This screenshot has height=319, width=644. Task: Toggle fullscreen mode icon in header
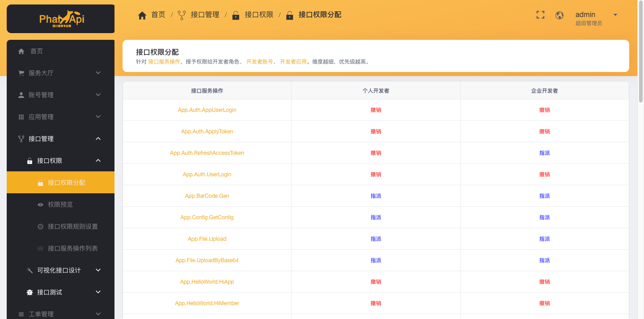click(540, 15)
